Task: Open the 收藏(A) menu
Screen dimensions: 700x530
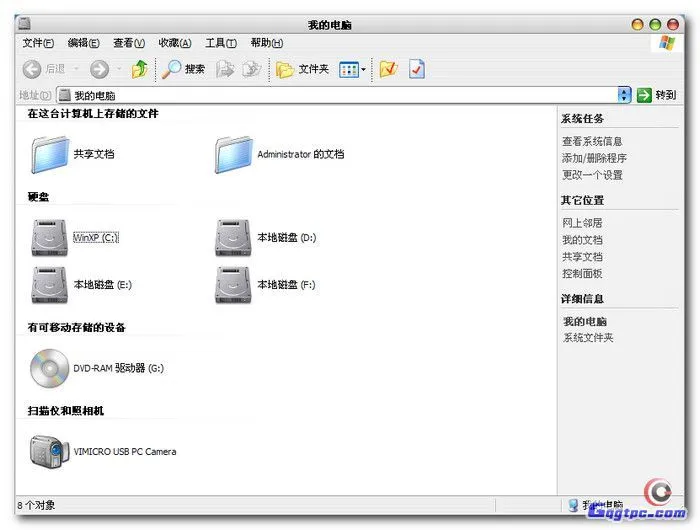Action: 175,43
